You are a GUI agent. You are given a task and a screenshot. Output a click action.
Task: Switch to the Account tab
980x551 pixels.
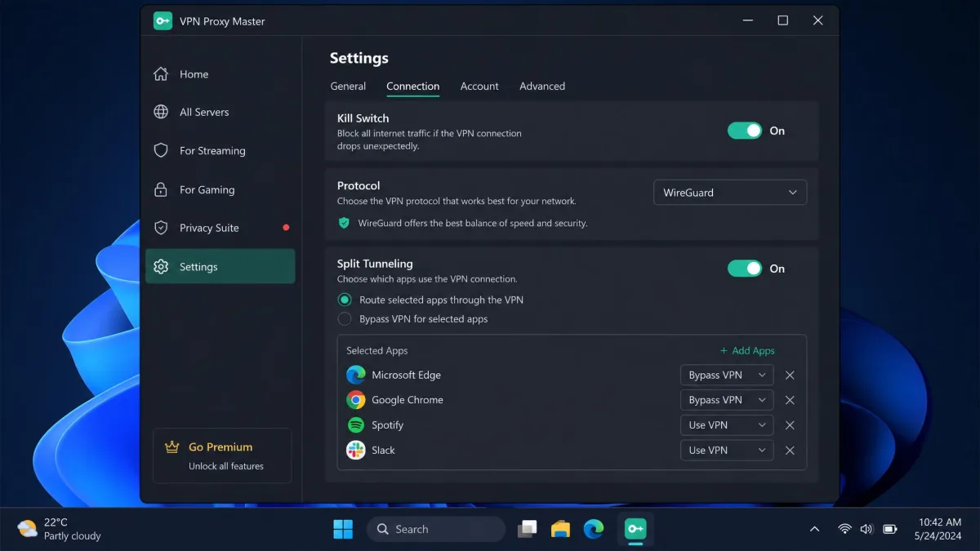(x=479, y=87)
